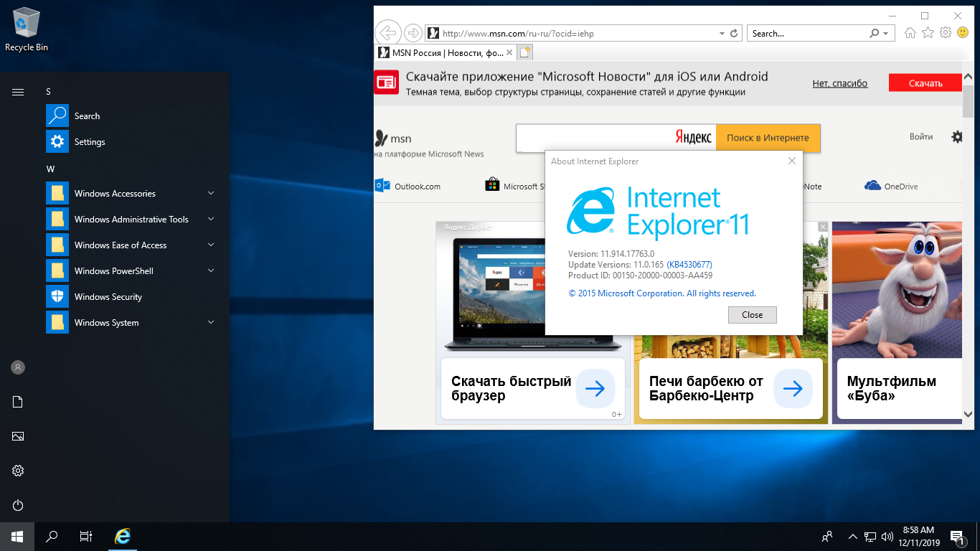The height and width of the screenshot is (551, 980).
Task: Open Pictures from Start left rail
Action: pos(18,436)
